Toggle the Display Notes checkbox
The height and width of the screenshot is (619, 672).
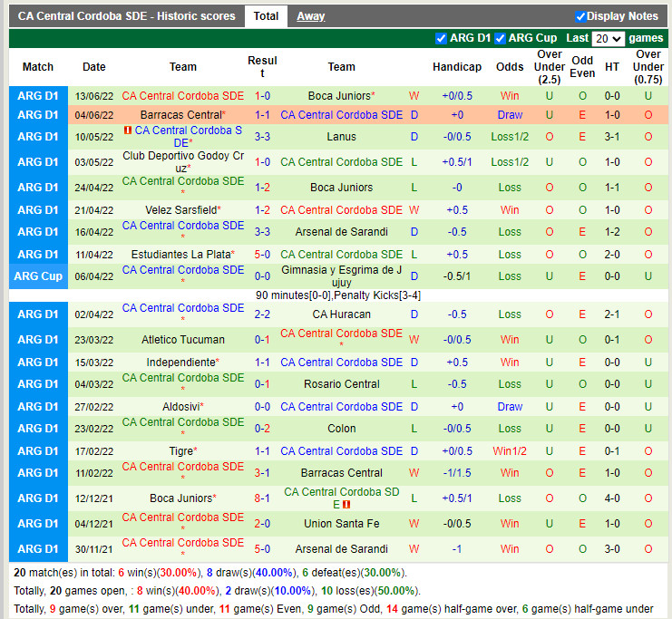click(x=580, y=16)
